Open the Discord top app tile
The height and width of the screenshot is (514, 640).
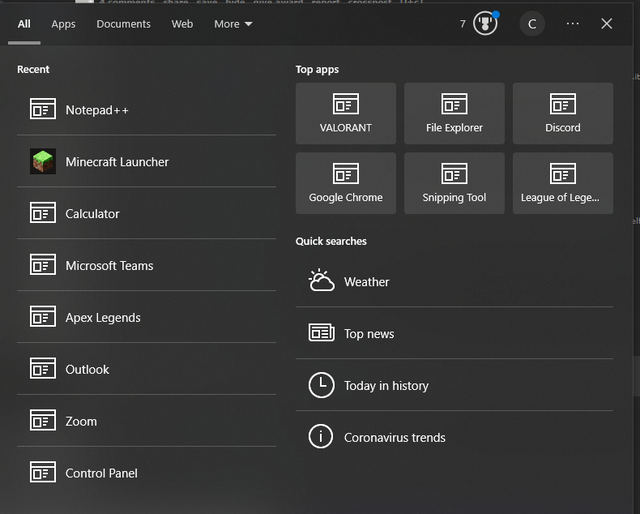click(563, 113)
